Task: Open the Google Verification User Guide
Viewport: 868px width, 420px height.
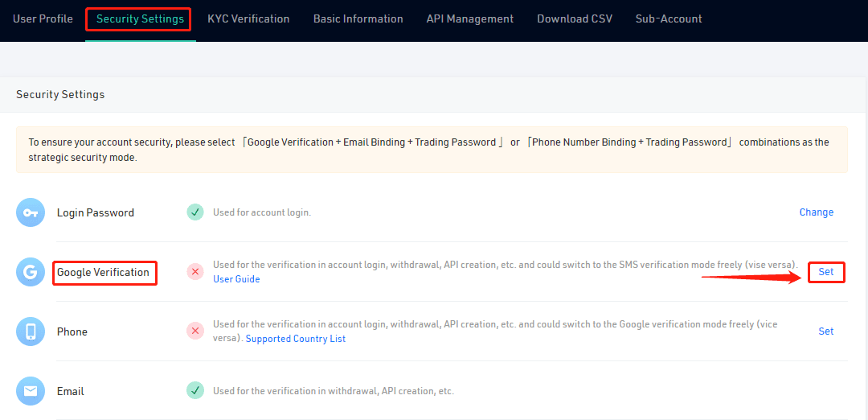Action: [x=236, y=279]
